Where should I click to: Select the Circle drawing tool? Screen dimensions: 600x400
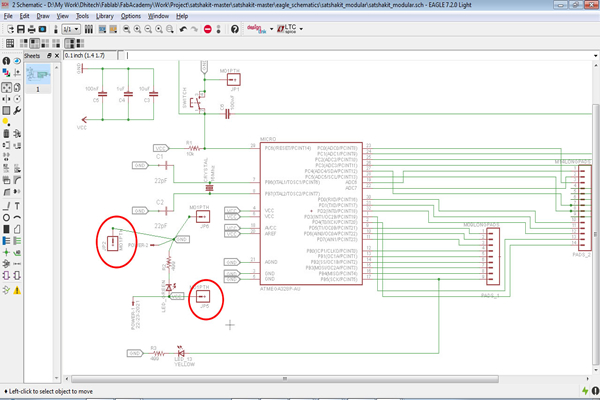click(x=6, y=218)
